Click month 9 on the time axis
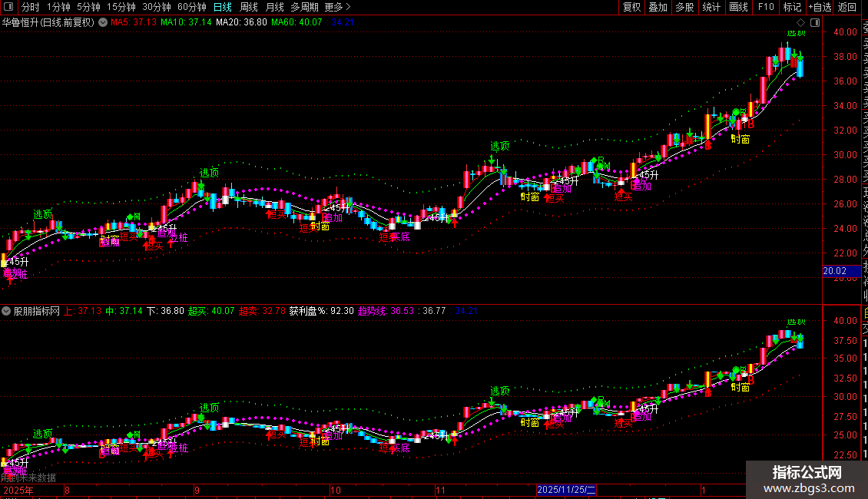 click(197, 490)
